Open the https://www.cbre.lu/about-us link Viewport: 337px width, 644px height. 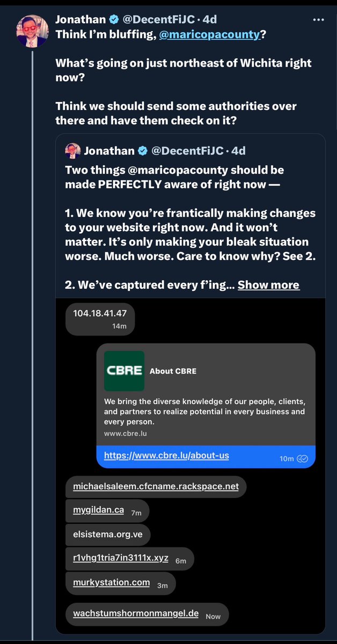tap(166, 456)
